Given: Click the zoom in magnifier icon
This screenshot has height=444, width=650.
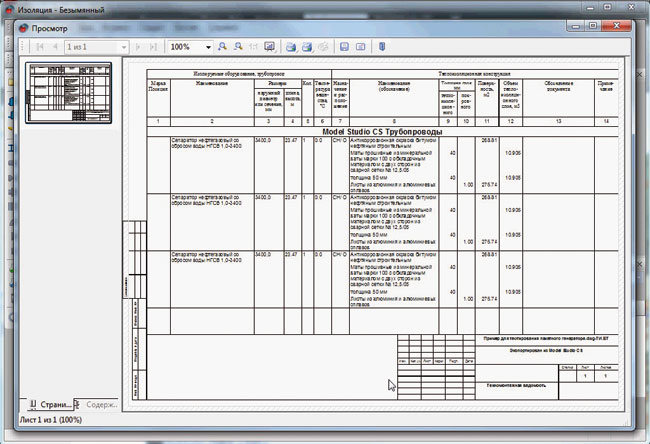Looking at the screenshot, I should point(222,47).
